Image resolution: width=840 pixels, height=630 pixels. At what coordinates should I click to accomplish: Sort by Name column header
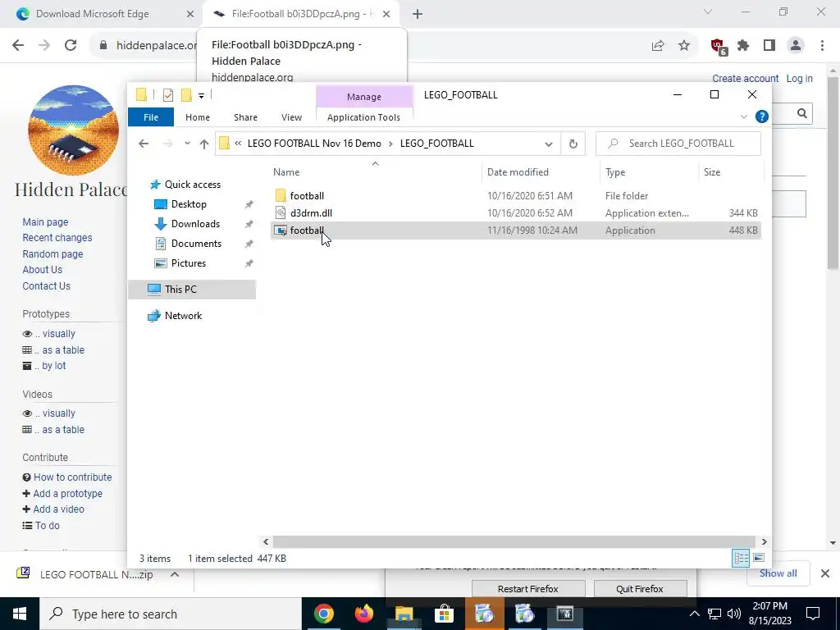click(x=286, y=172)
